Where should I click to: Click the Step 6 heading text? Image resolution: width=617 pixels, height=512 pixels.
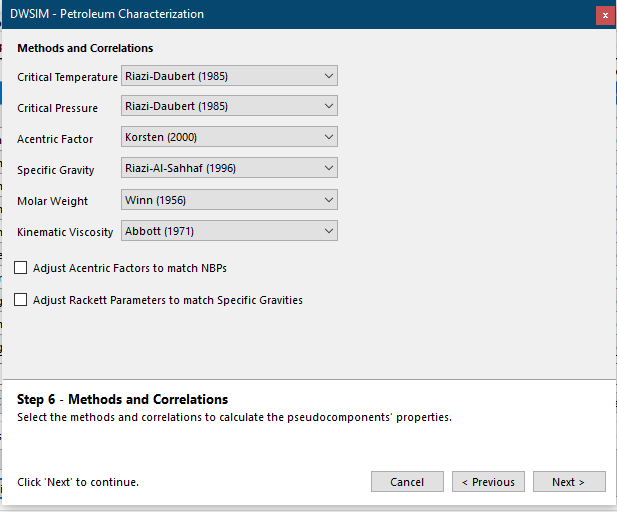(122, 399)
